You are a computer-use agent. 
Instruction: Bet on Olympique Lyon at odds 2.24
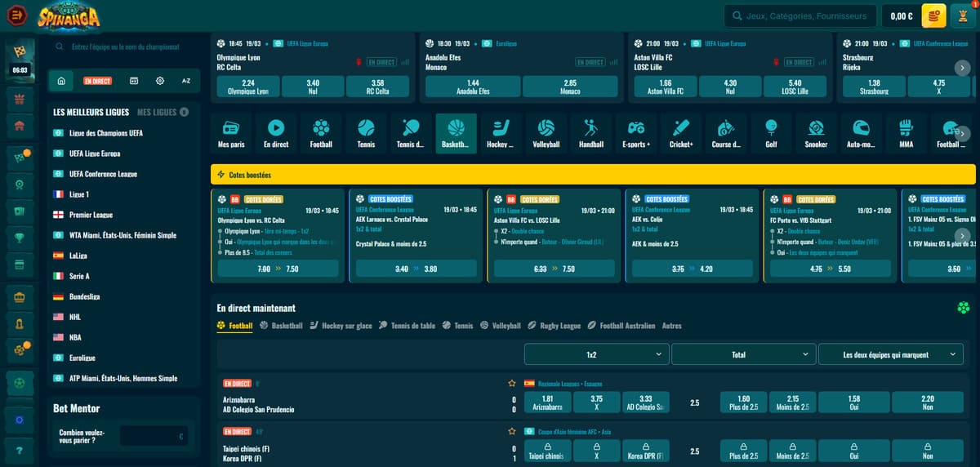coord(248,87)
